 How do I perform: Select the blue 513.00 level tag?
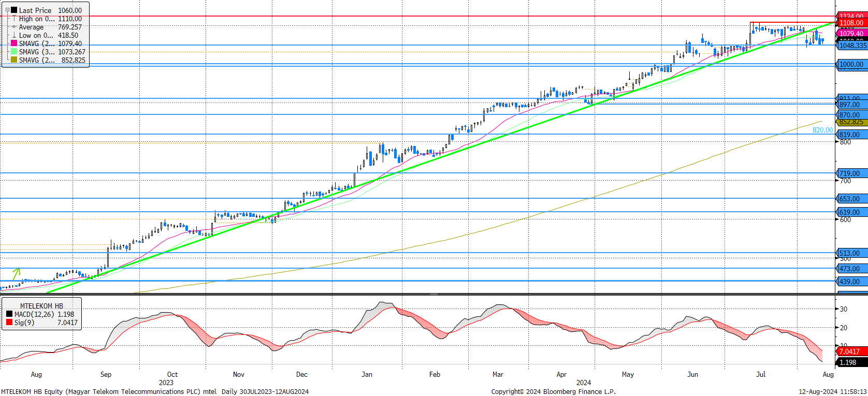pyautogui.click(x=852, y=253)
